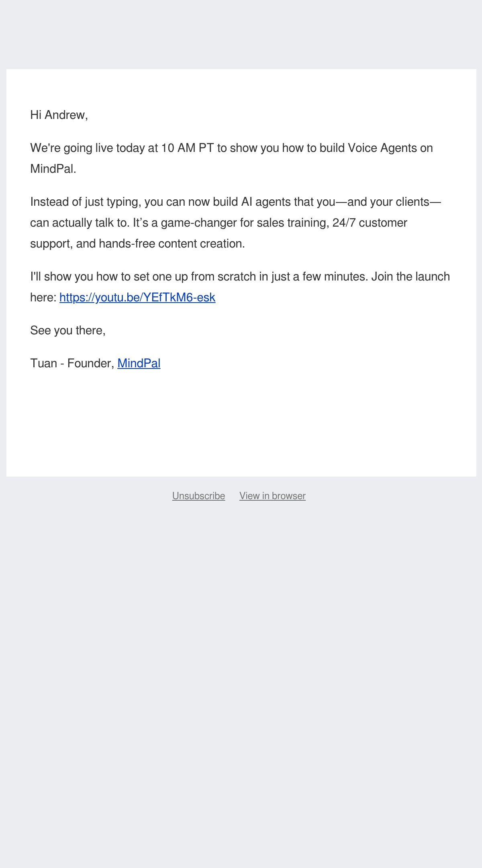Click the Unsubscribe footer link

tap(198, 496)
